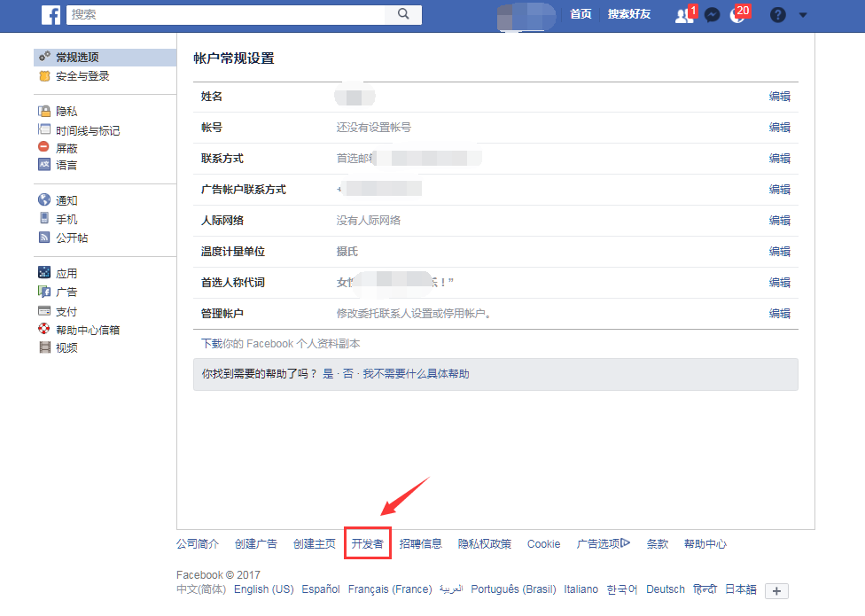Open the friend requests icon
865x616 pixels.
point(682,14)
